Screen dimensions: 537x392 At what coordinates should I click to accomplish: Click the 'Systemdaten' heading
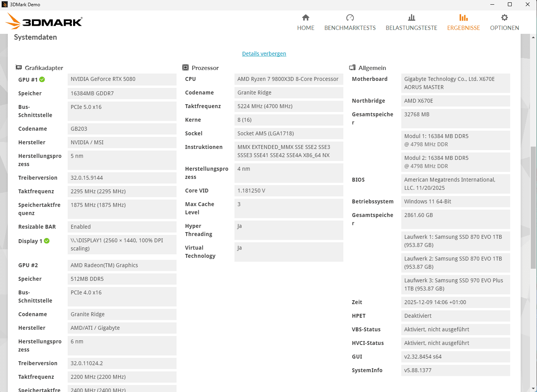35,37
